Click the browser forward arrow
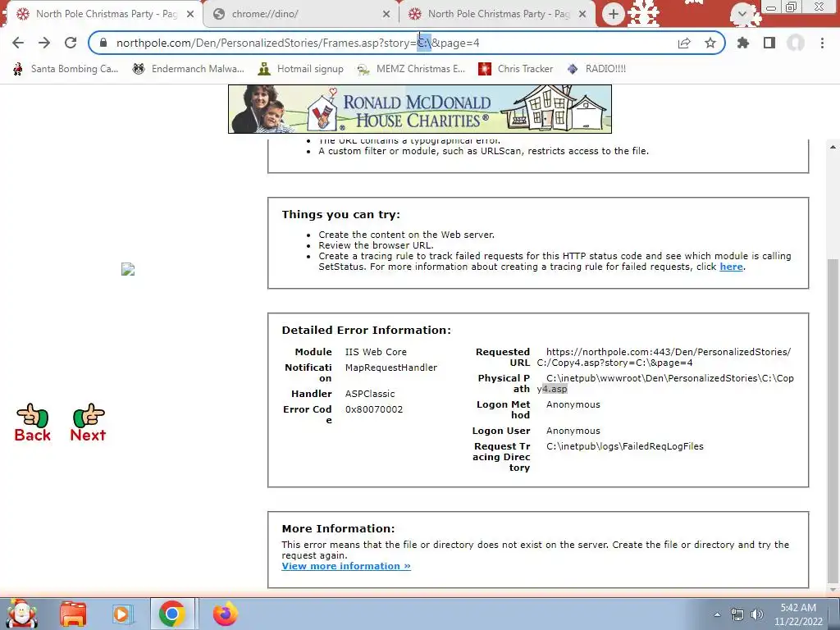 point(44,43)
